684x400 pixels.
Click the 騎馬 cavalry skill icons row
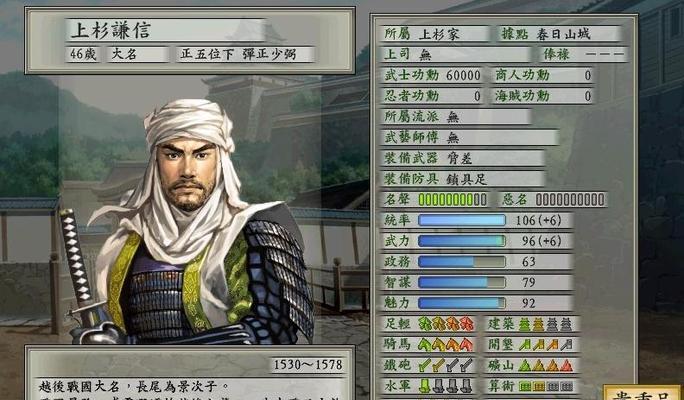pos(446,345)
